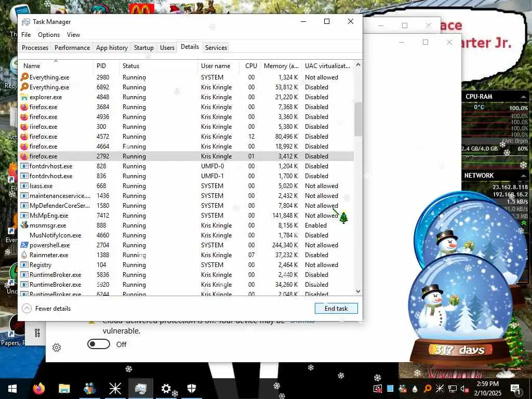Turn on the Off protection toggle
532x399 pixels.
99,344
